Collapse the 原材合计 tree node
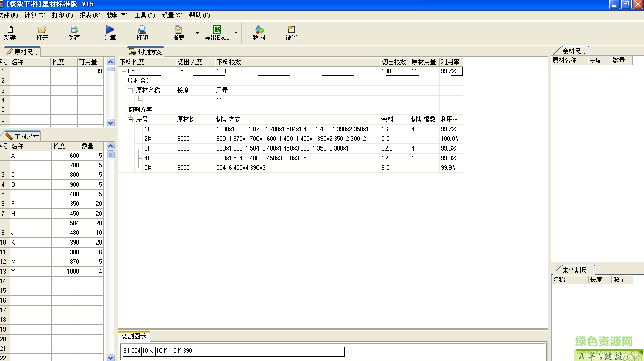 click(122, 81)
